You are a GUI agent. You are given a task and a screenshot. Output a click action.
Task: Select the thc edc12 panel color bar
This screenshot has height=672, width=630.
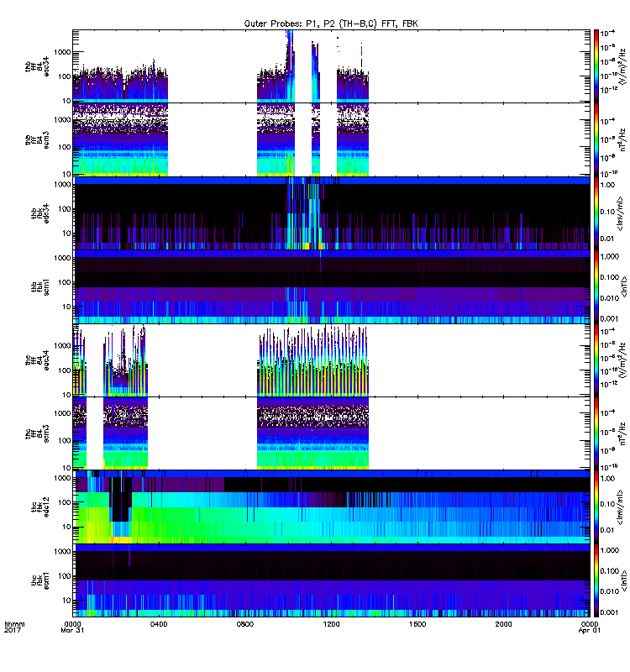coord(596,507)
